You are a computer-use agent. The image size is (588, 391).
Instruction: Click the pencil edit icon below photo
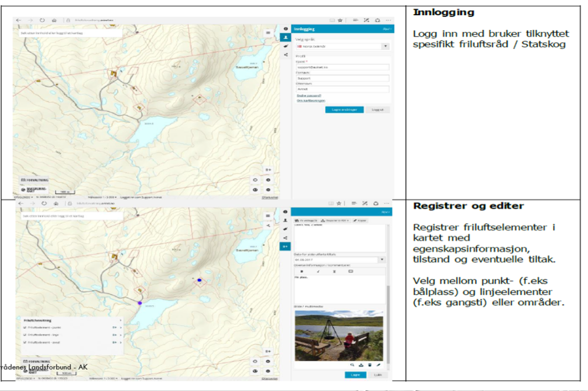(x=378, y=365)
